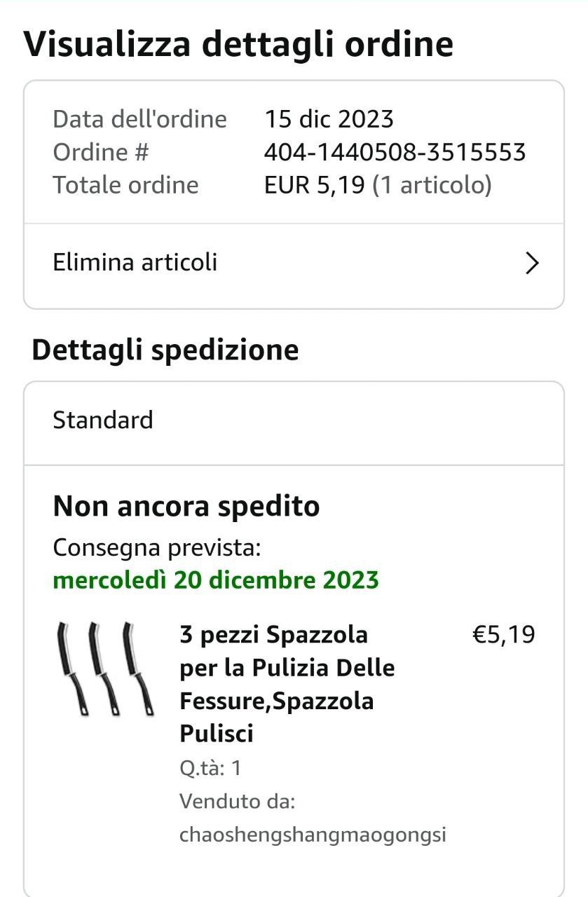The image size is (588, 897).
Task: Tap the Q.tà: 1 quantity label
Action: (210, 768)
